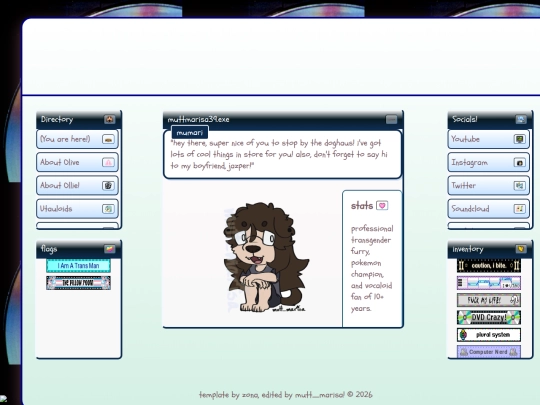Image resolution: width=540 pixels, height=405 pixels.
Task: Click the grey FUCK MY LIFE badge
Action: coord(489,300)
